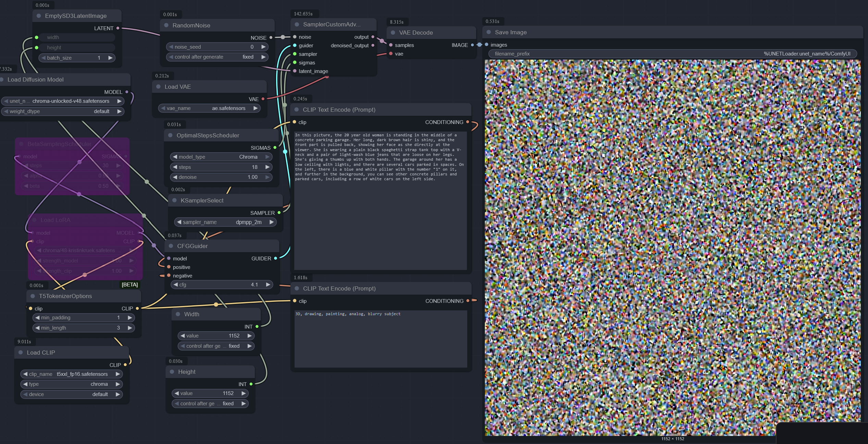Collapse the OptimalStepsScheduler node dot
The width and height of the screenshot is (868, 444).
pyautogui.click(x=170, y=135)
